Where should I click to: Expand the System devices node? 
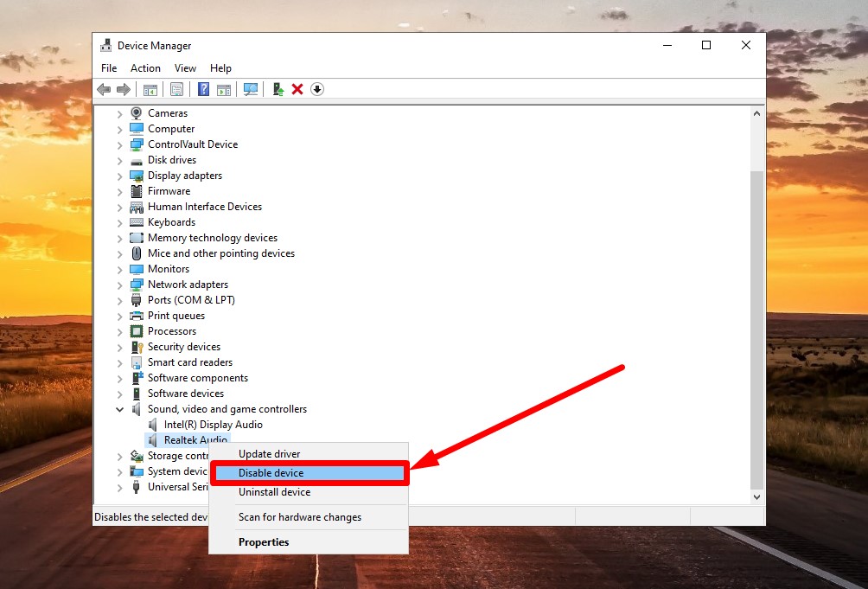click(119, 471)
